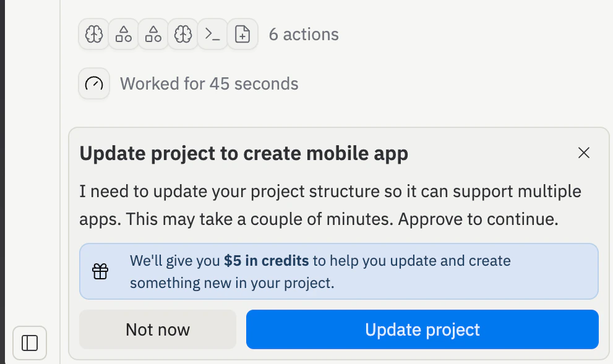Viewport: 613px width, 364px height.
Task: Expand the 6 actions summary
Action: [x=303, y=34]
